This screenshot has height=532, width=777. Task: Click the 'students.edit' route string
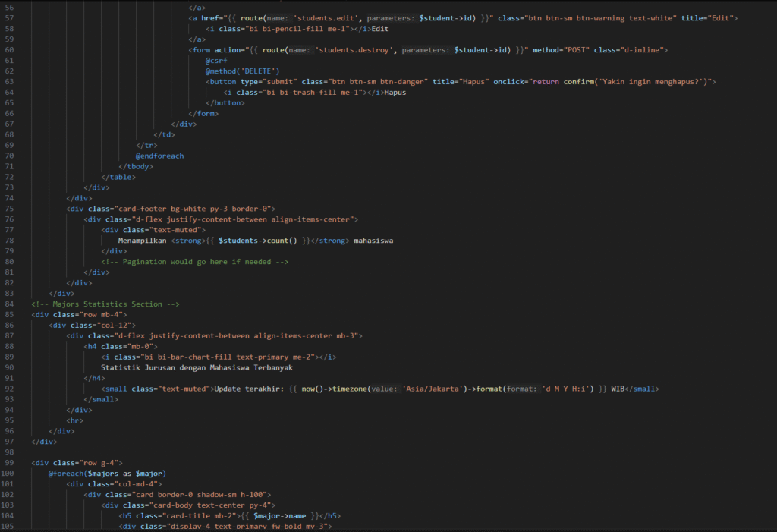pyautogui.click(x=328, y=17)
